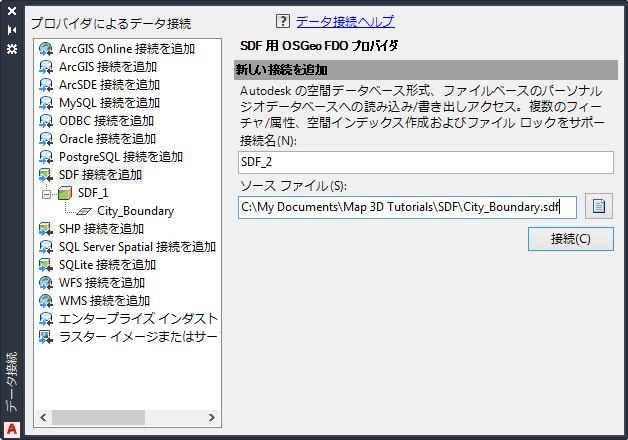Image resolution: width=628 pixels, height=440 pixels.
Task: Collapse the SDF_1 tree node
Action: pos(46,194)
